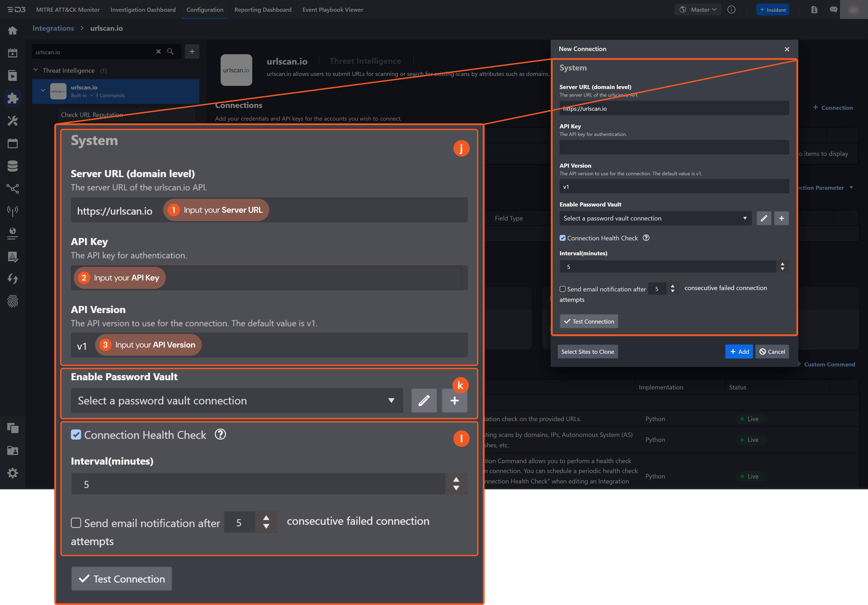The height and width of the screenshot is (605, 868).
Task: Toggle the Connection Health Check checkbox in the dialog
Action: pos(563,238)
